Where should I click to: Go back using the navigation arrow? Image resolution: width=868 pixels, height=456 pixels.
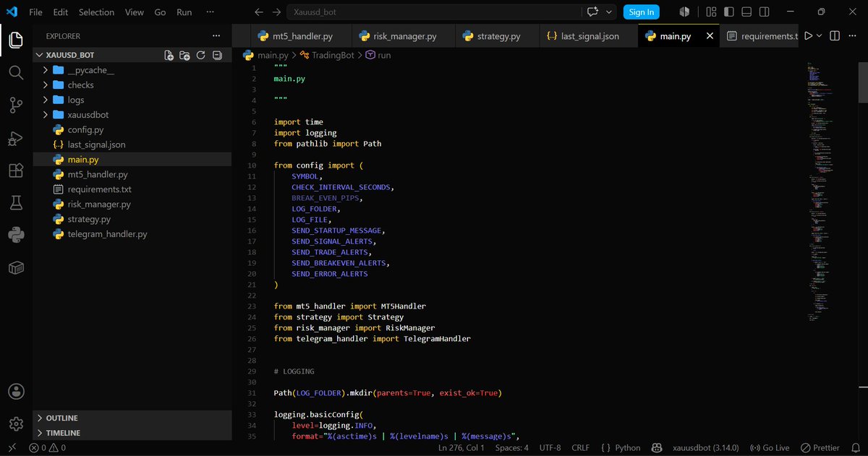point(259,12)
